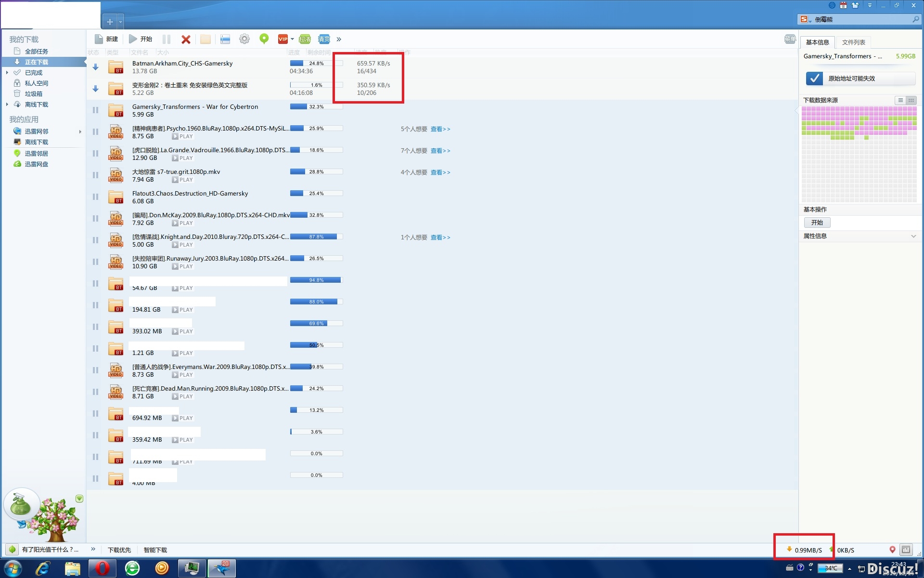
Task: Click the magnifier search icon
Action: [915, 19]
